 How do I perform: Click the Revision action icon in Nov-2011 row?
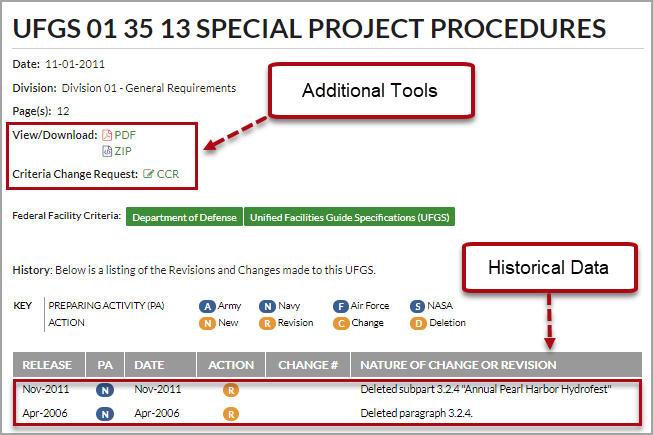pos(231,390)
